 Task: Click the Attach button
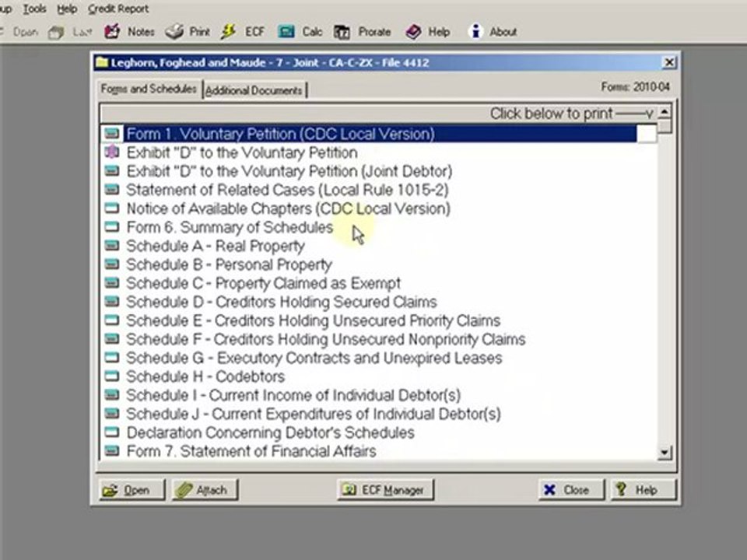pos(205,490)
